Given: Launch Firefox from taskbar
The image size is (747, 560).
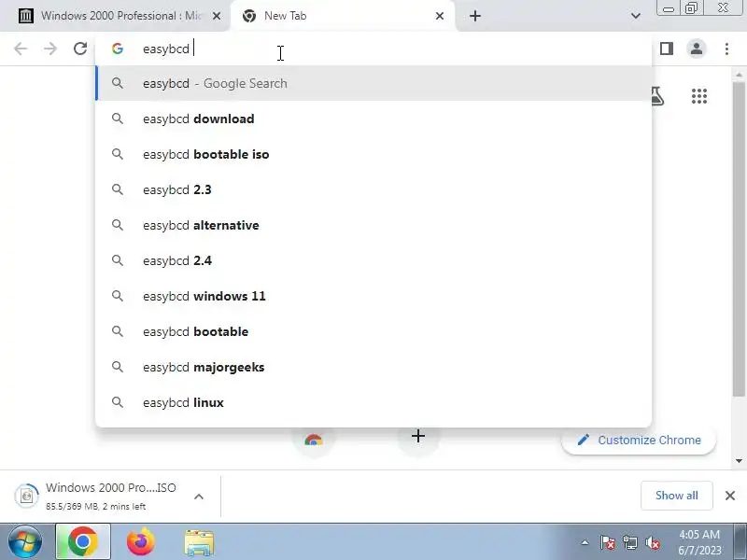Looking at the screenshot, I should (141, 541).
